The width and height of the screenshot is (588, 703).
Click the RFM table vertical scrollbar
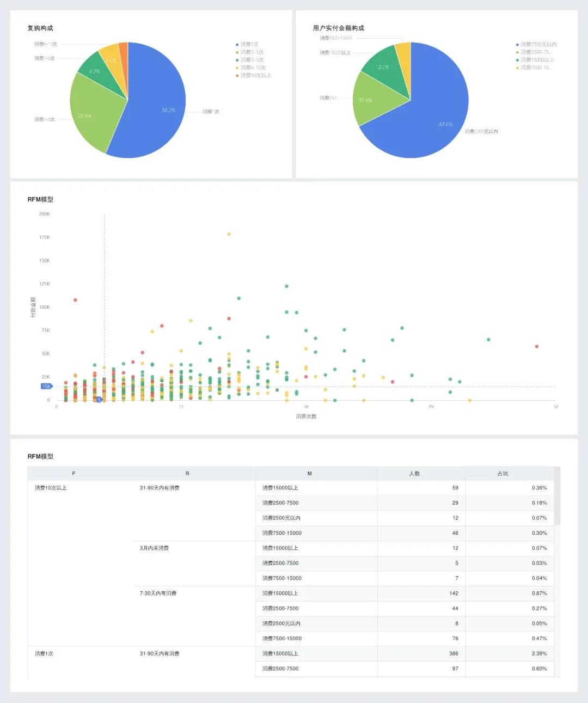point(557,496)
